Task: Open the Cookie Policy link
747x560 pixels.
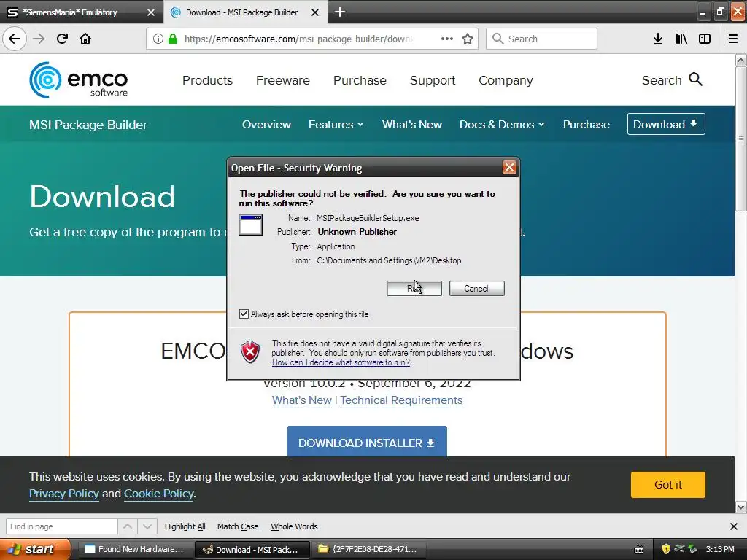Action: click(158, 494)
